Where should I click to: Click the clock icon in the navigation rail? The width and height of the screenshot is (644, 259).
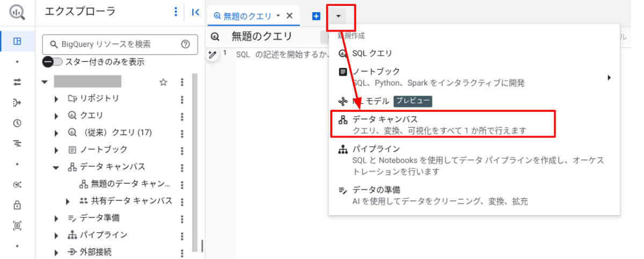tap(17, 123)
